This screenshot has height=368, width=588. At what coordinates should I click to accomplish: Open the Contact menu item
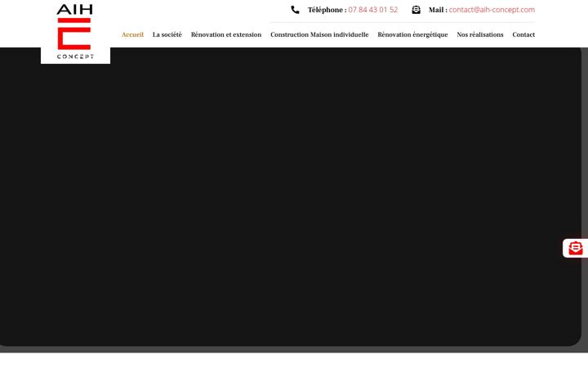(x=523, y=34)
